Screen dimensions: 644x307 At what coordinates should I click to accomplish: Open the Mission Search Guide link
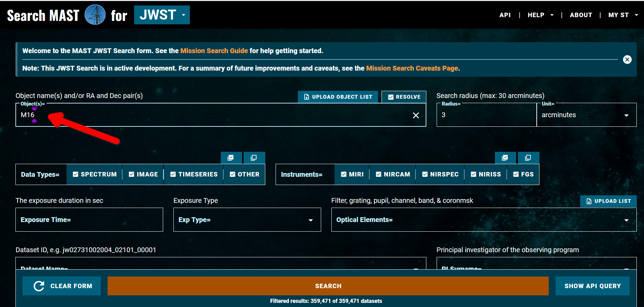[x=214, y=51]
